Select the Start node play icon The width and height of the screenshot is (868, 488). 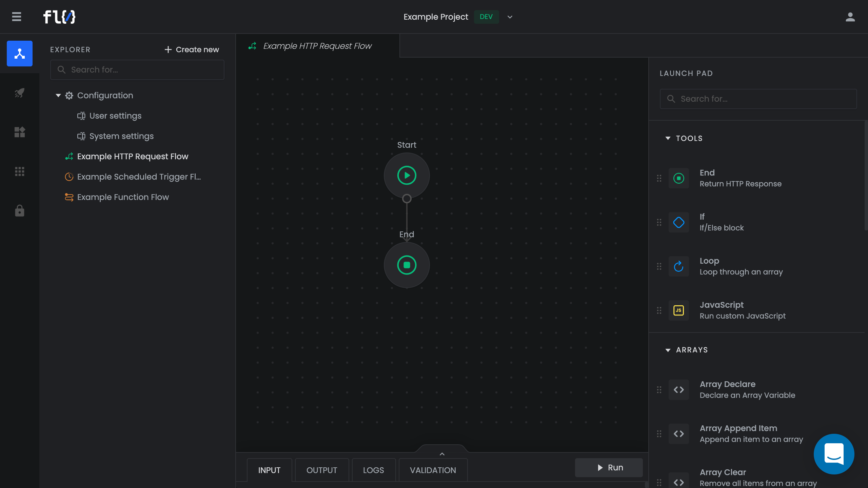click(407, 175)
